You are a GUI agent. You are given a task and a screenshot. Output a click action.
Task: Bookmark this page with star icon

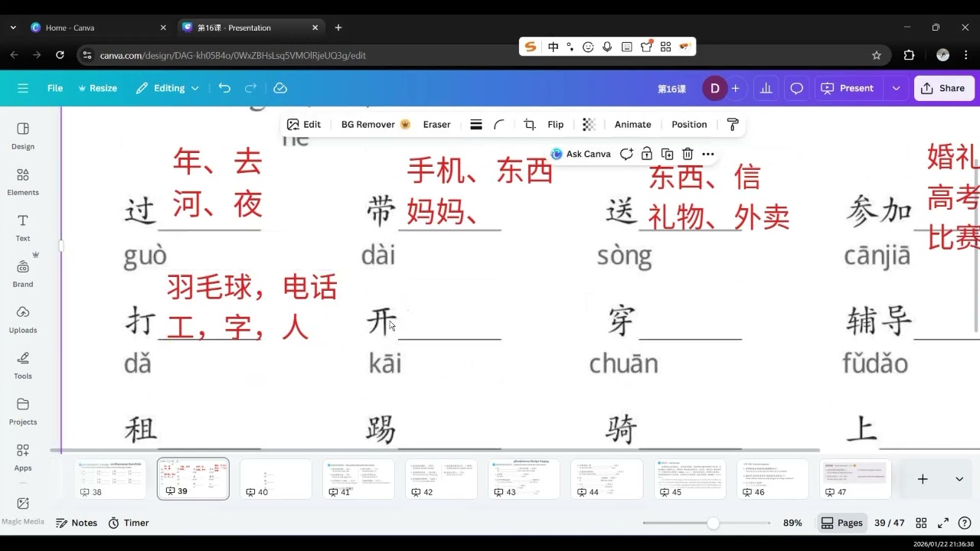point(877,55)
